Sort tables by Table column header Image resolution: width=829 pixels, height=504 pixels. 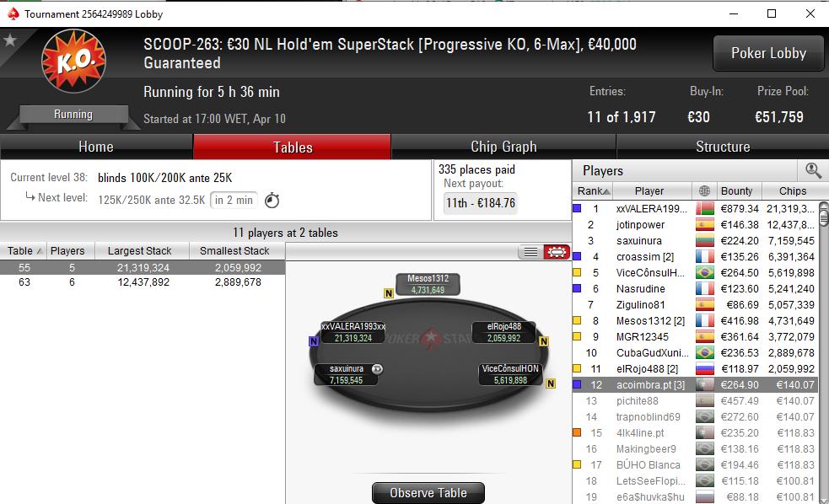(24, 251)
